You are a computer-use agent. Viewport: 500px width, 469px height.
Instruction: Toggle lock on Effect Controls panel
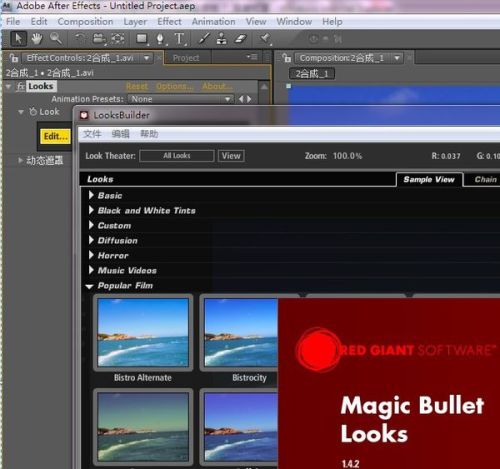coord(14,58)
